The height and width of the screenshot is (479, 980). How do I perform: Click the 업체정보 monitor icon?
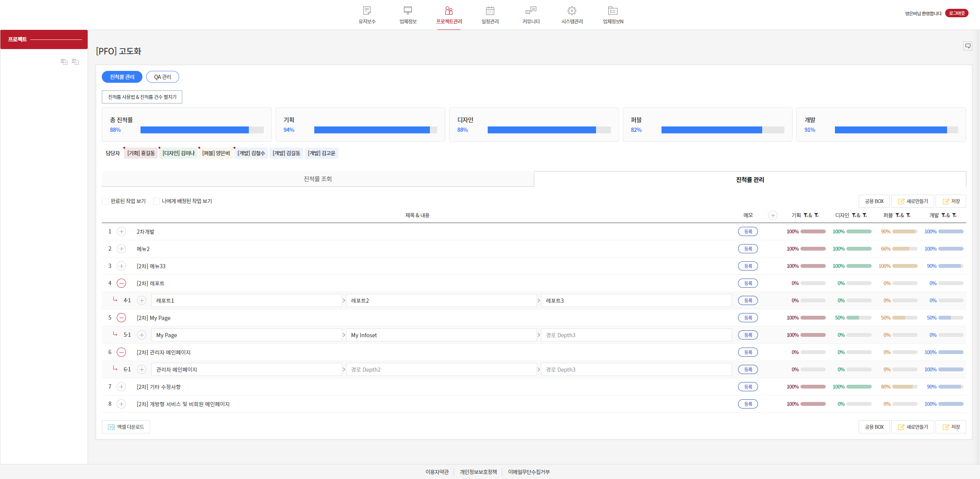tap(408, 11)
